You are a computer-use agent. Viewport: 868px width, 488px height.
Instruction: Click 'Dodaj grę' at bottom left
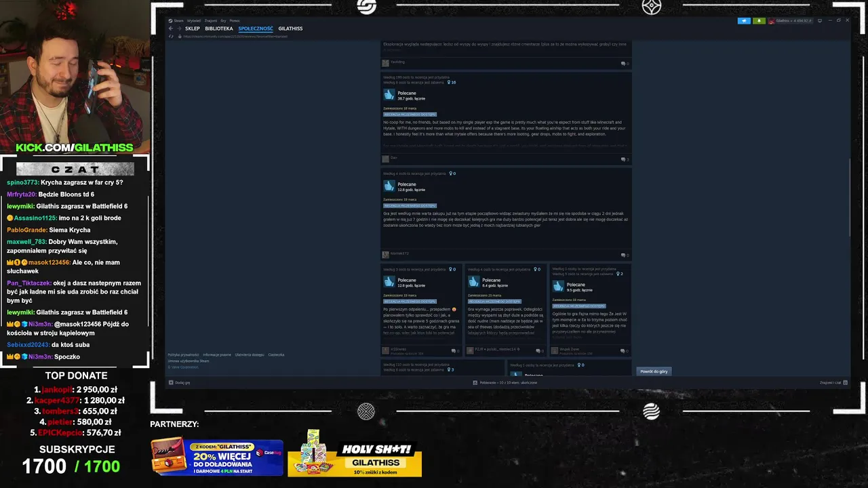(179, 382)
